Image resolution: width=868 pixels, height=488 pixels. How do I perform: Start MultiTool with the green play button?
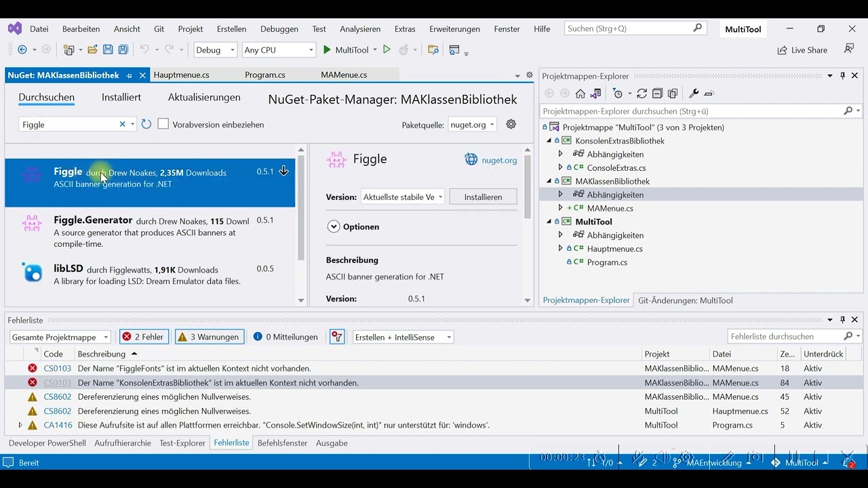(x=327, y=49)
